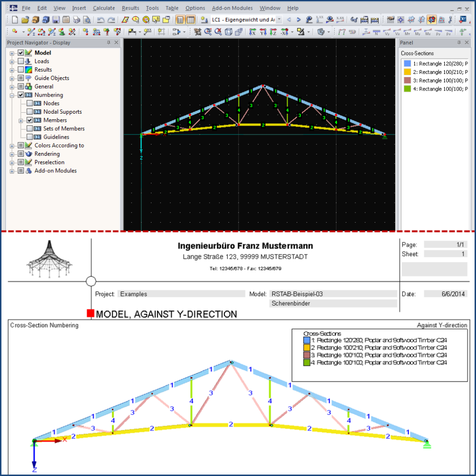Toggle the Project Navigator panel button

pos(180,20)
